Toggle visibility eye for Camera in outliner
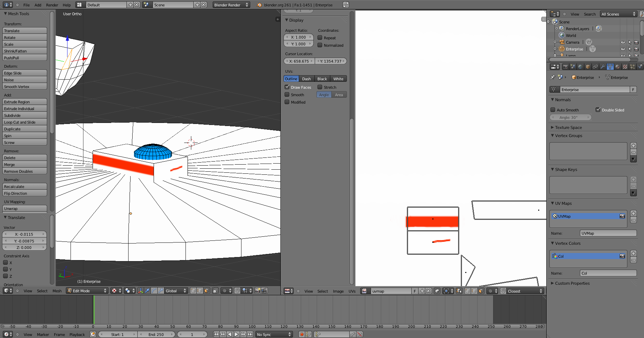The width and height of the screenshot is (644, 338). pos(623,42)
